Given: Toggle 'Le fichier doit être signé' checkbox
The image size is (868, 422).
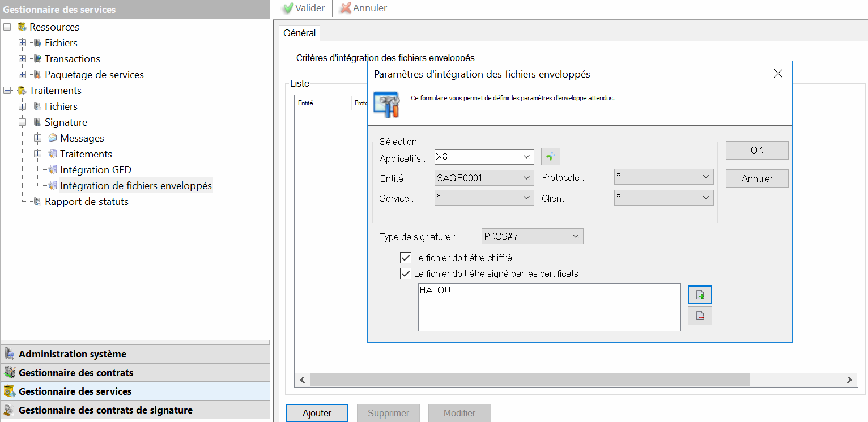Looking at the screenshot, I should [x=405, y=274].
